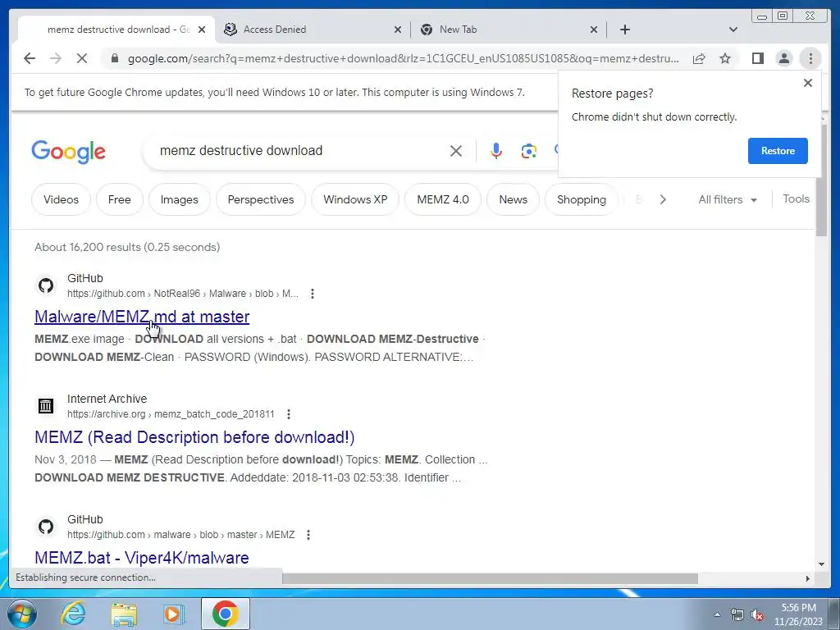
Task: Filter results by Images
Action: point(180,199)
